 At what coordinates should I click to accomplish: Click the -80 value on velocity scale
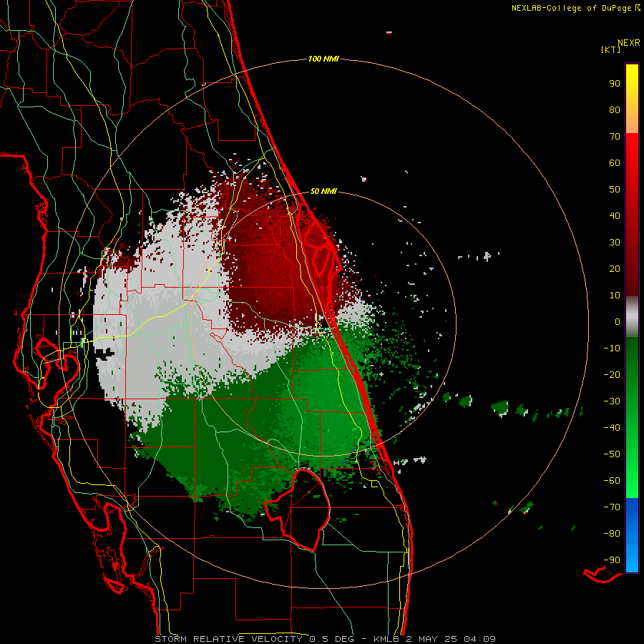pos(612,534)
